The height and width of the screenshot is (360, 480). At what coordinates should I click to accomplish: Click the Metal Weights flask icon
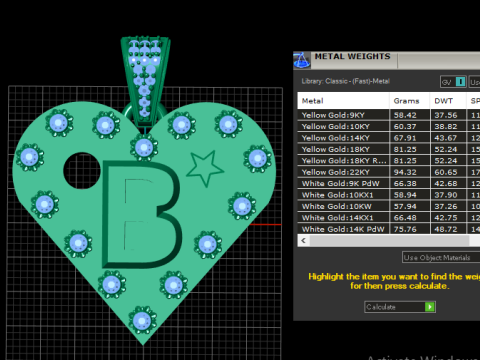coord(302,60)
